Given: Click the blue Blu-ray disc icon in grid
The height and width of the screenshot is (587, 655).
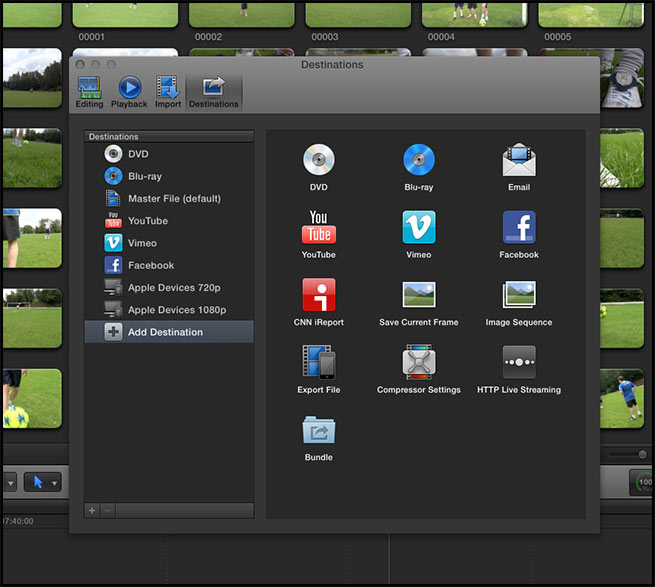Looking at the screenshot, I should click(419, 160).
